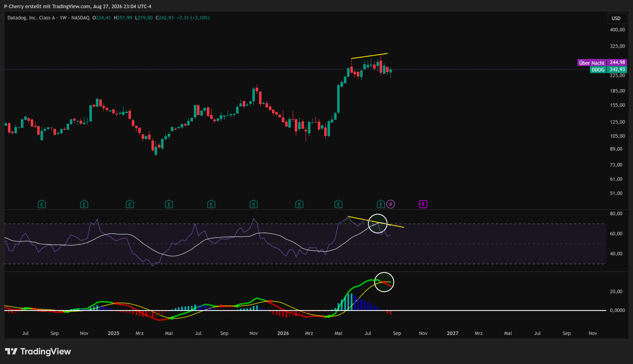Click the RSI 40,00 scale label
633x364 pixels.
coord(616,253)
